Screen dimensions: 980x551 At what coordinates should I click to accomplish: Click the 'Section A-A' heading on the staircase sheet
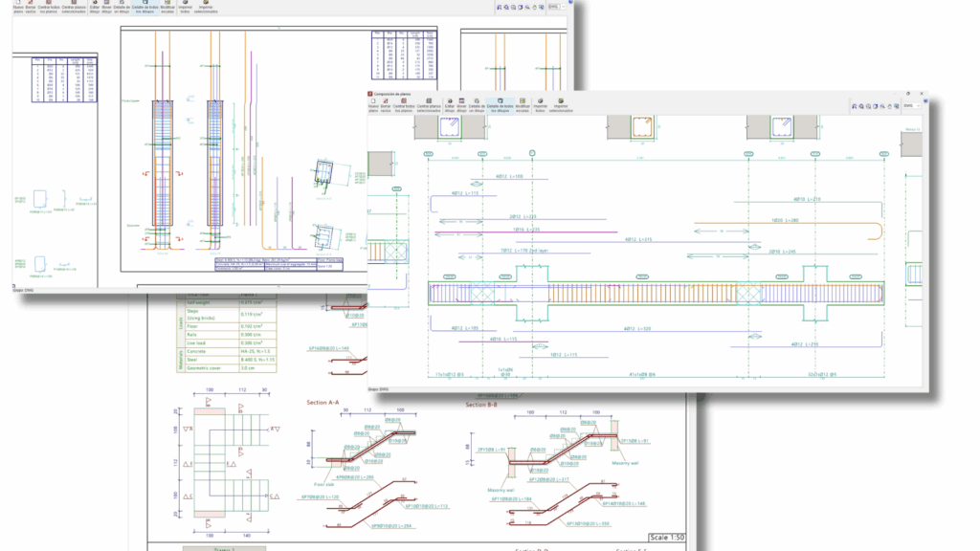323,403
